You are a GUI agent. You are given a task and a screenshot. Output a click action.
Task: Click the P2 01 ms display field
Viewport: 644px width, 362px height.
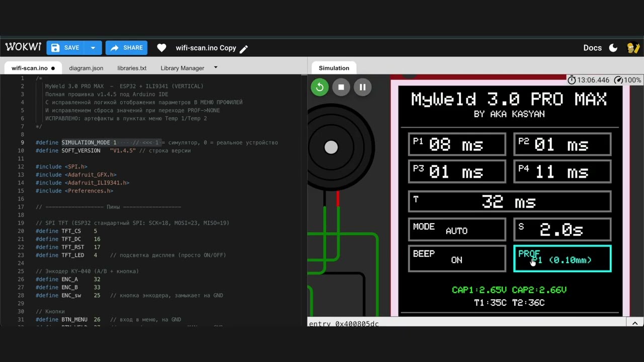pyautogui.click(x=562, y=145)
